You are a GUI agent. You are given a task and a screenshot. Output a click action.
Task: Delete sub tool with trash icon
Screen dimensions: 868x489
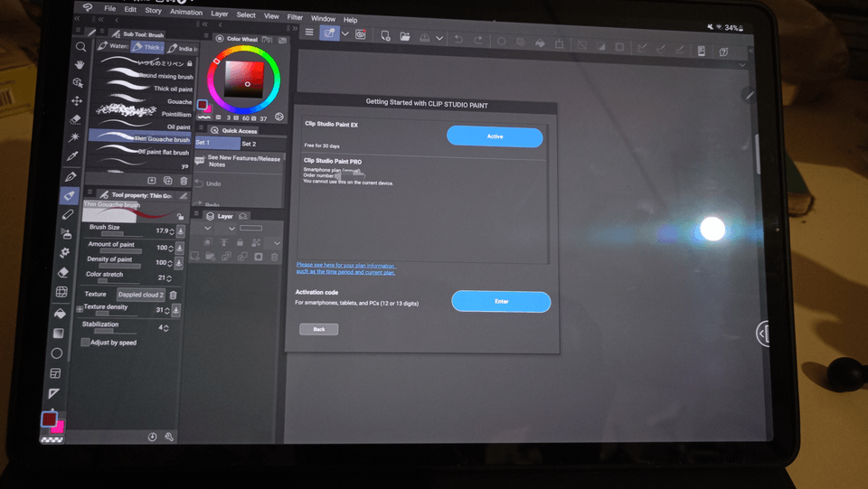[184, 181]
